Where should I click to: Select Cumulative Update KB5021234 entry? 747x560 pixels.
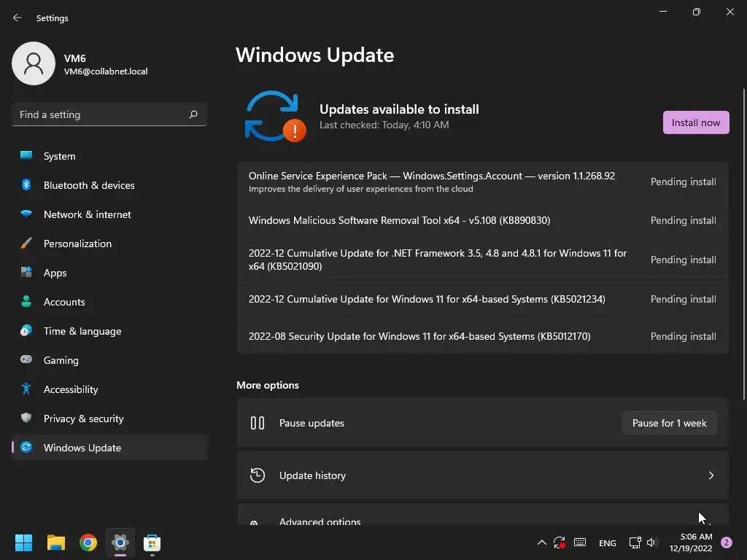[483, 298]
